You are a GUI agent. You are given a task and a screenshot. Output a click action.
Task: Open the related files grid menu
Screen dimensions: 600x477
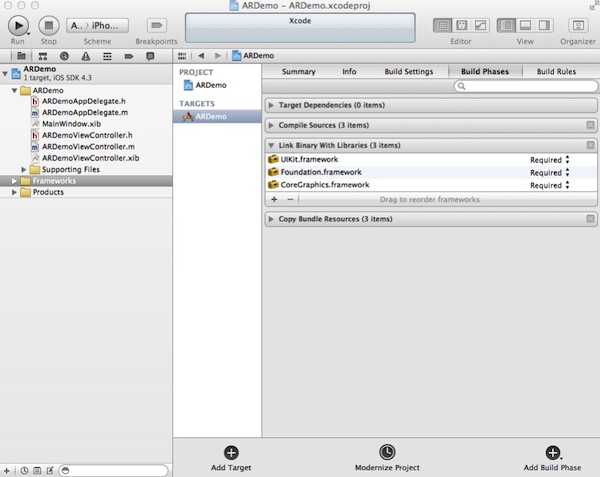[x=182, y=56]
